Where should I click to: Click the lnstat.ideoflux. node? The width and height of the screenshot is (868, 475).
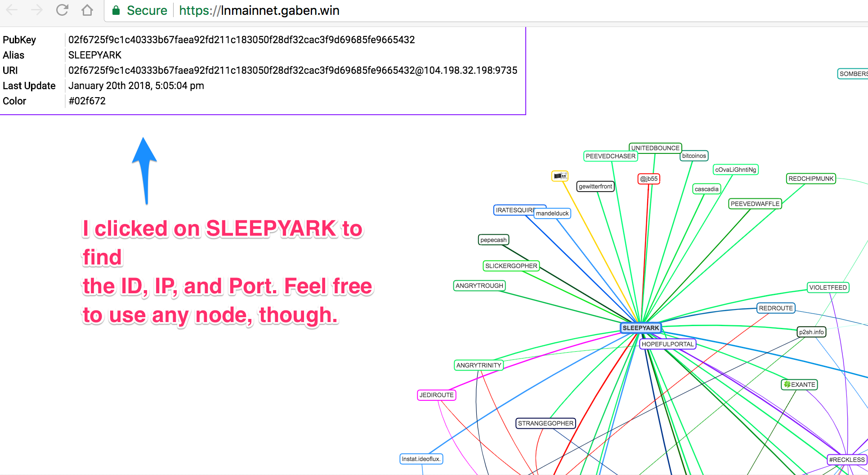pyautogui.click(x=421, y=459)
